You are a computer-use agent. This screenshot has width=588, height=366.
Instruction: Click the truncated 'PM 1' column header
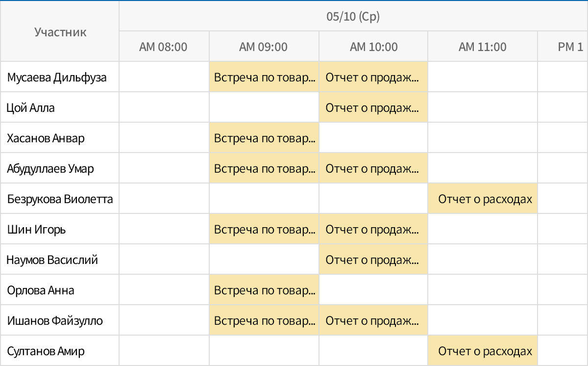563,46
